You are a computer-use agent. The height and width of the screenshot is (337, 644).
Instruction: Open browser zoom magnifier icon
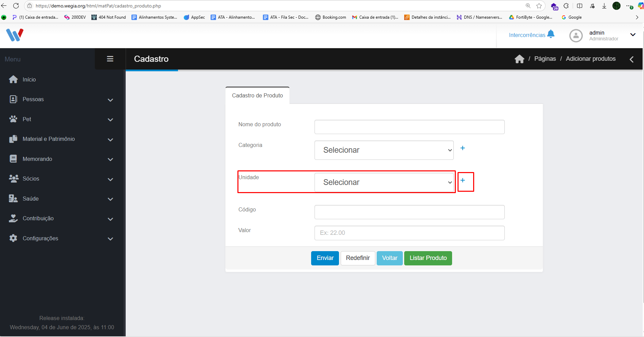coord(528,6)
